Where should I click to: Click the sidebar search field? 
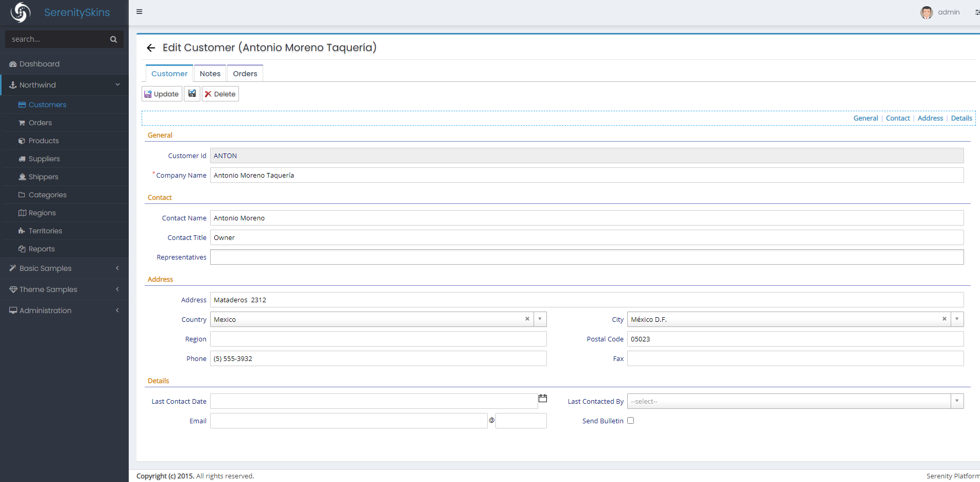[x=57, y=39]
